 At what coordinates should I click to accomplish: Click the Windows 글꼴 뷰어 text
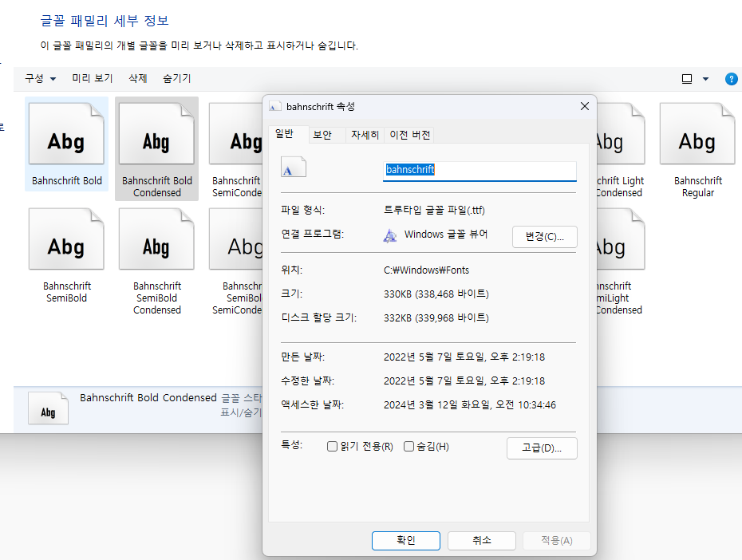coord(446,235)
